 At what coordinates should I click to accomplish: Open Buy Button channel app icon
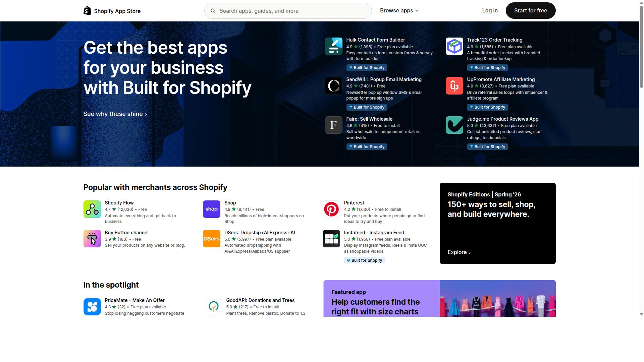click(92, 239)
